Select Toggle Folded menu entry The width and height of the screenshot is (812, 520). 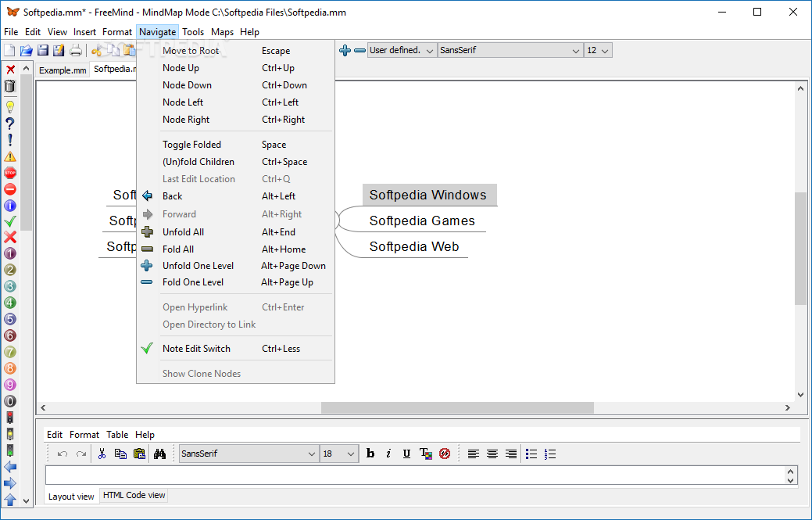[x=235, y=145]
